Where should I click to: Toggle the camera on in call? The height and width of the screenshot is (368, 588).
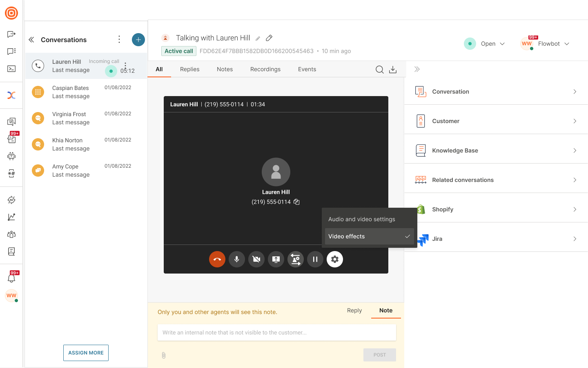(256, 259)
